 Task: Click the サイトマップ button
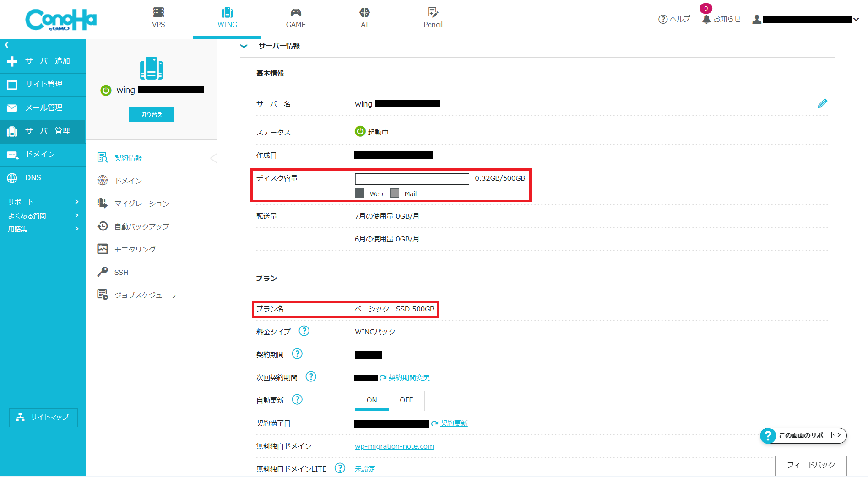tap(43, 418)
